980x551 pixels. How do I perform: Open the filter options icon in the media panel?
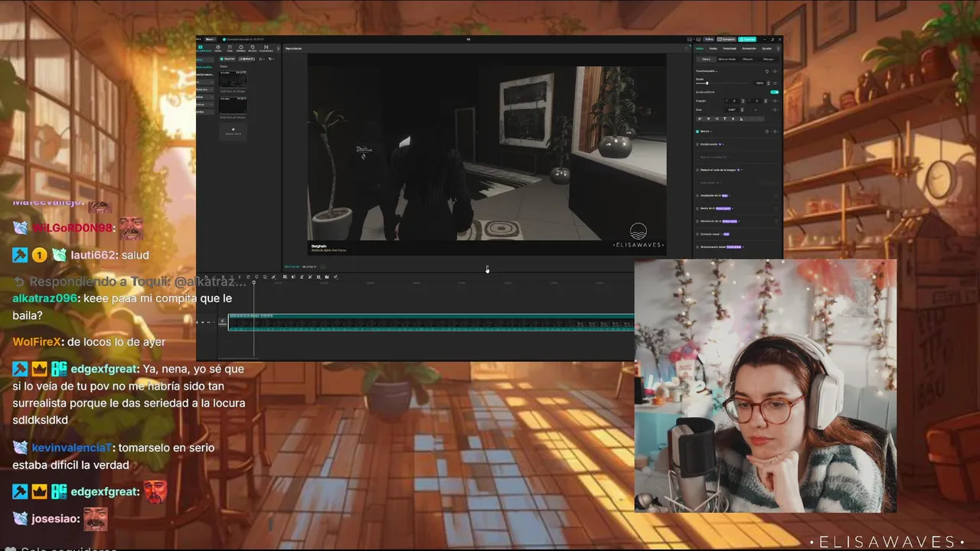pyautogui.click(x=271, y=59)
